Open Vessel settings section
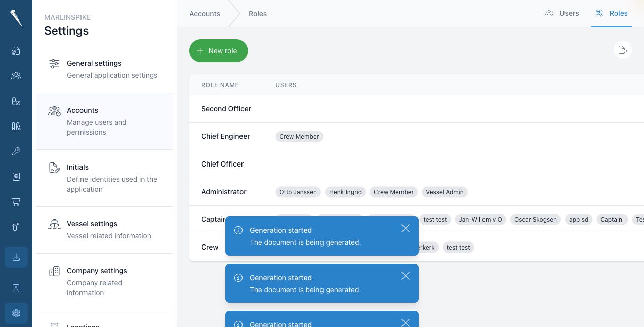Screen dimensions: 644x327 tap(104, 230)
